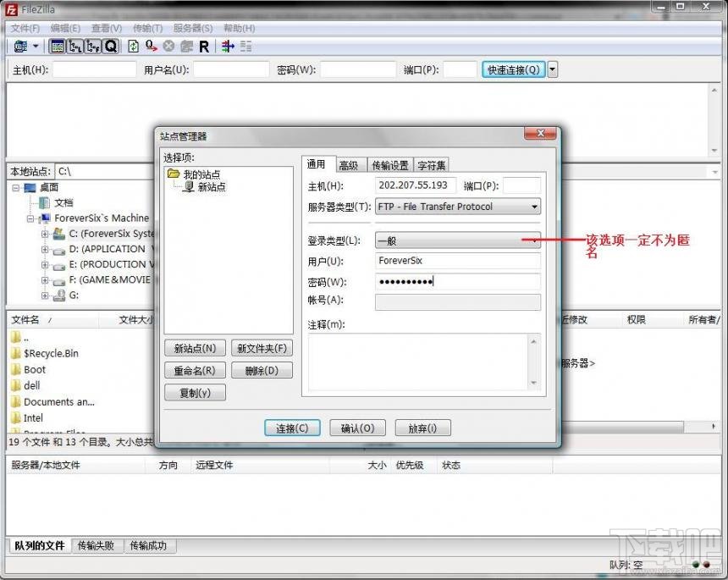Toggle the transfer queue Q icon
The width and height of the screenshot is (728, 580).
click(111, 47)
